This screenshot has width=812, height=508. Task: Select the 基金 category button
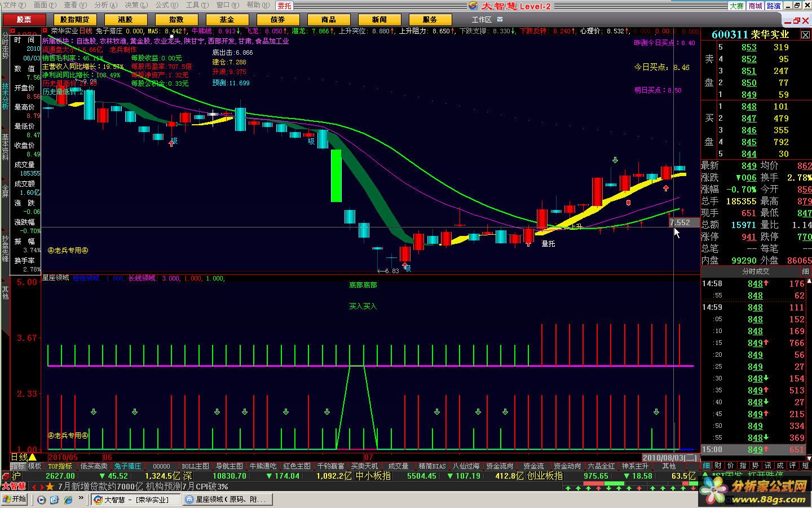click(227, 20)
